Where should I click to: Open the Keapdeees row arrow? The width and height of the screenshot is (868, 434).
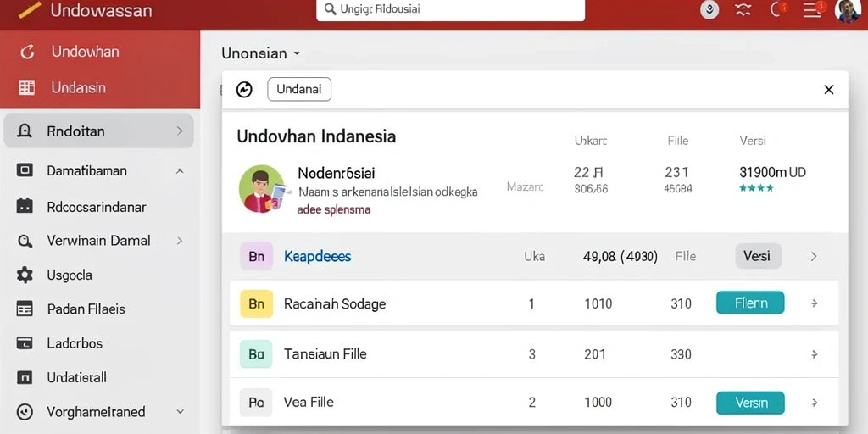click(814, 256)
